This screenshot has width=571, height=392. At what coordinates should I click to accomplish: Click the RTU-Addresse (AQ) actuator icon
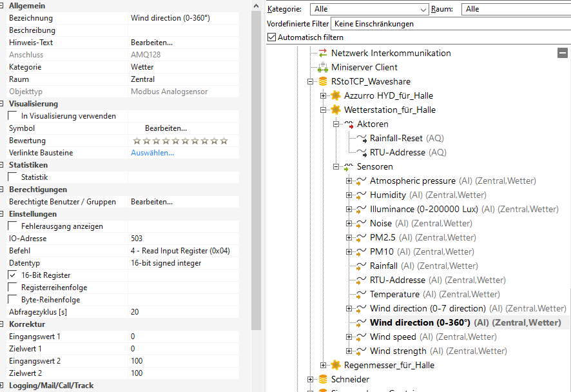(x=362, y=153)
